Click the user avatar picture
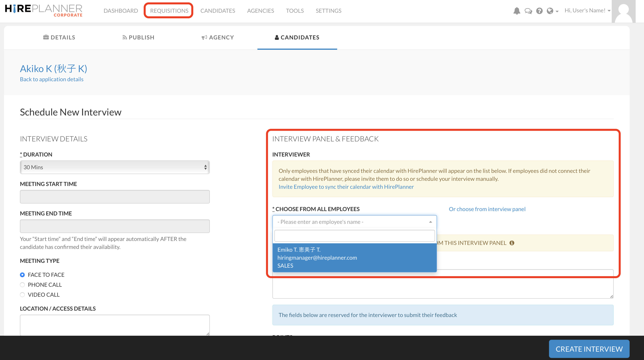 [623, 11]
